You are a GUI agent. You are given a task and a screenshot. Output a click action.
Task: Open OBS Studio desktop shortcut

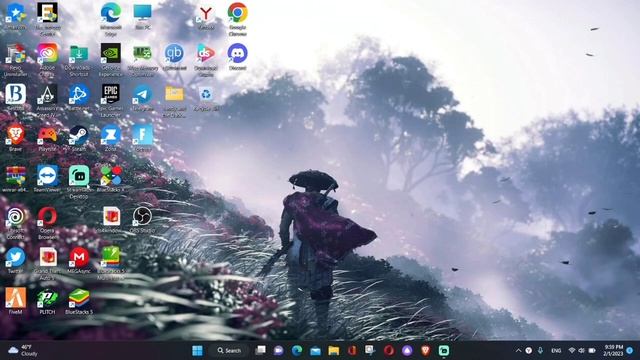[x=142, y=216]
